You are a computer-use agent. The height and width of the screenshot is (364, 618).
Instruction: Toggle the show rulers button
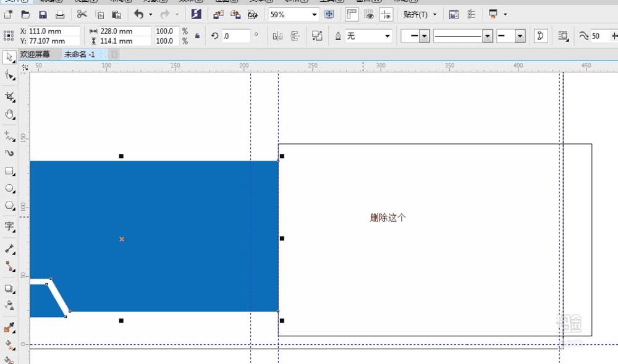point(352,14)
